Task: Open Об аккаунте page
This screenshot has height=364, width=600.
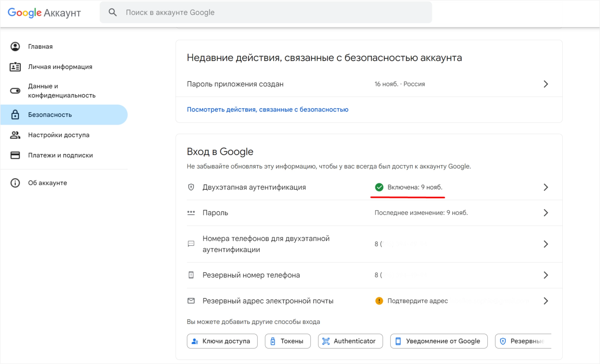Action: point(64,183)
